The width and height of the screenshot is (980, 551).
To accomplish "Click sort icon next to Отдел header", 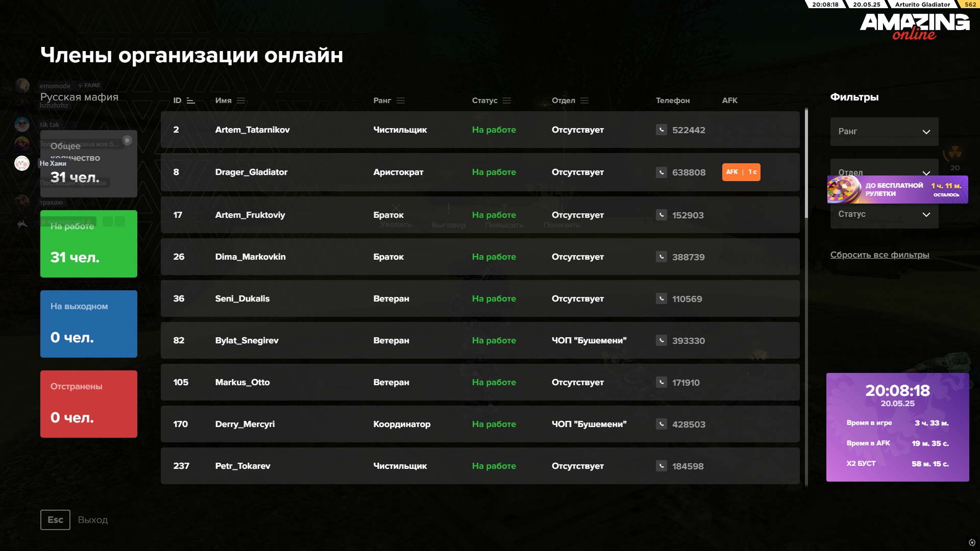I will 584,101.
